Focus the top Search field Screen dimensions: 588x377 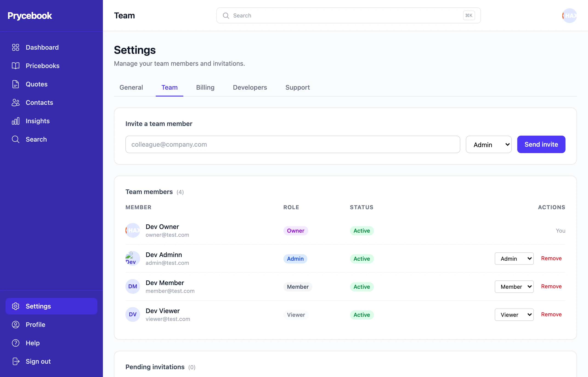(x=348, y=15)
